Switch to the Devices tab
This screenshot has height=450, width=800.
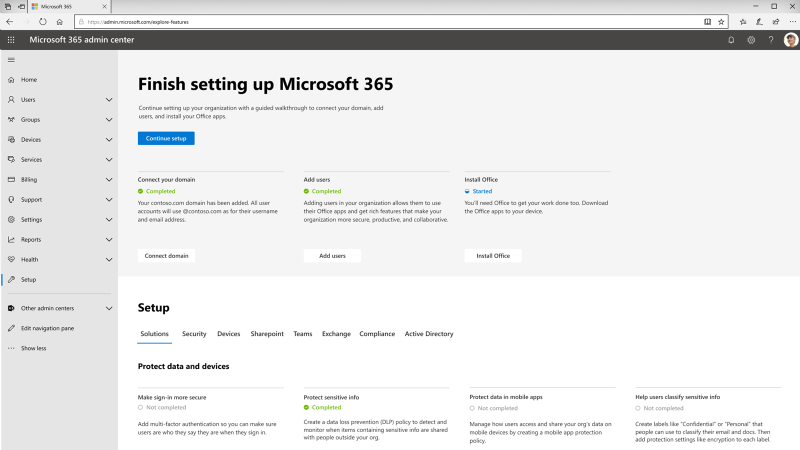(229, 334)
